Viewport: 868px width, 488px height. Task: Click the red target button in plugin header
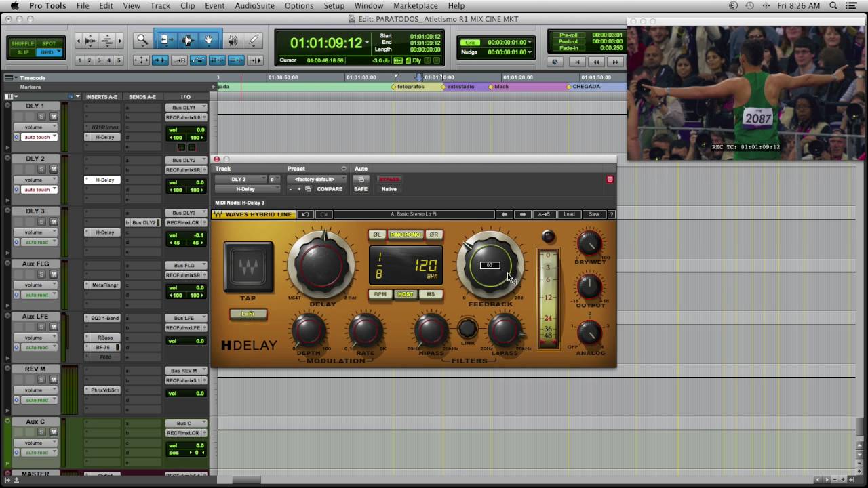[610, 179]
